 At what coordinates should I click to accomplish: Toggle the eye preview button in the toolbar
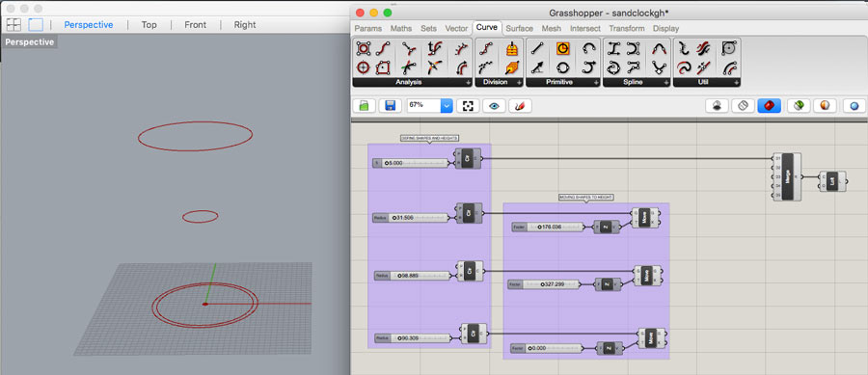tap(494, 106)
